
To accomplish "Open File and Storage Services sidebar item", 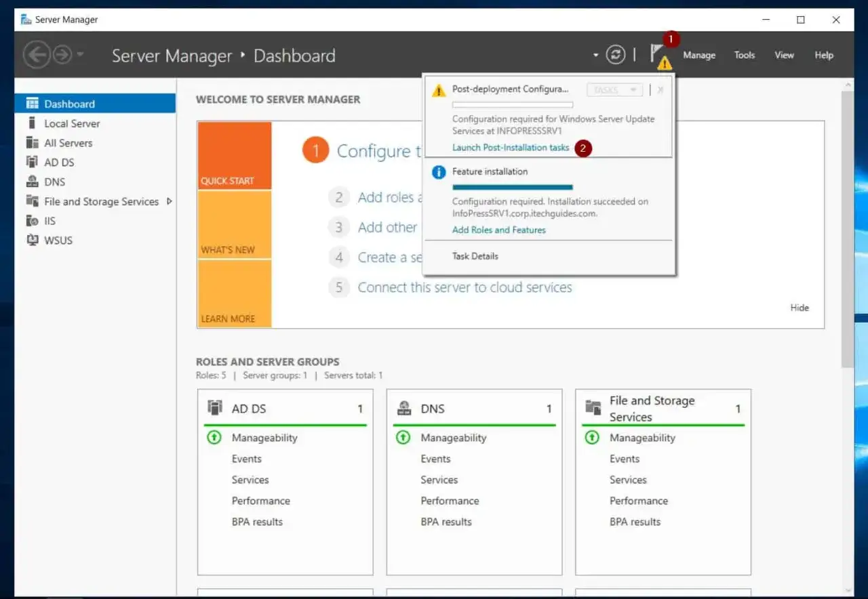I will click(101, 201).
